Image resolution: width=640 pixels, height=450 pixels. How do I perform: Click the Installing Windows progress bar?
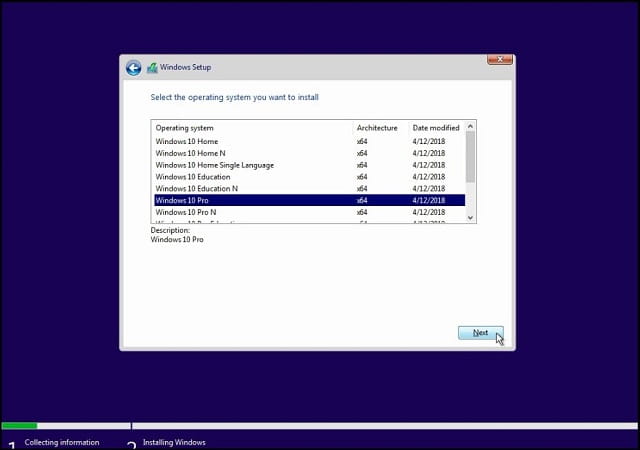(385, 426)
